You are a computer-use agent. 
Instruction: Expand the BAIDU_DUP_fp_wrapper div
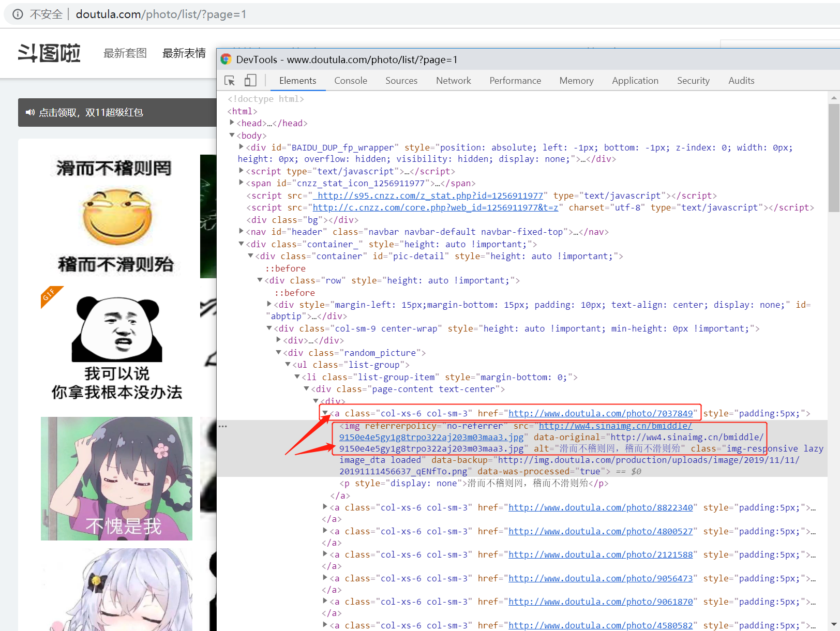pos(242,147)
